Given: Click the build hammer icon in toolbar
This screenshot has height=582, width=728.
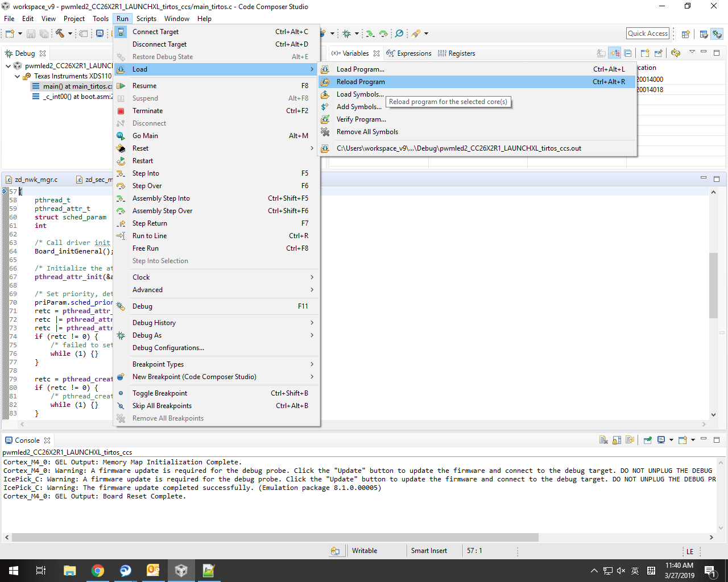Looking at the screenshot, I should tap(60, 34).
